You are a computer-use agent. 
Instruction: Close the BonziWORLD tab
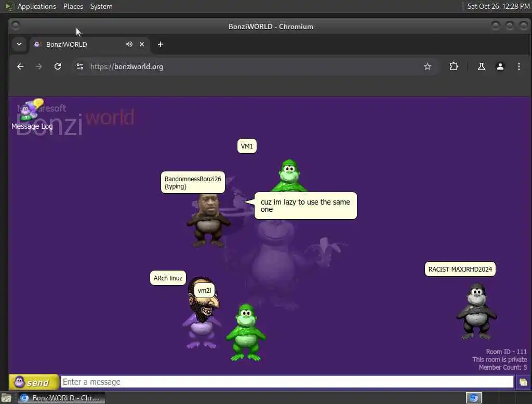click(x=142, y=45)
